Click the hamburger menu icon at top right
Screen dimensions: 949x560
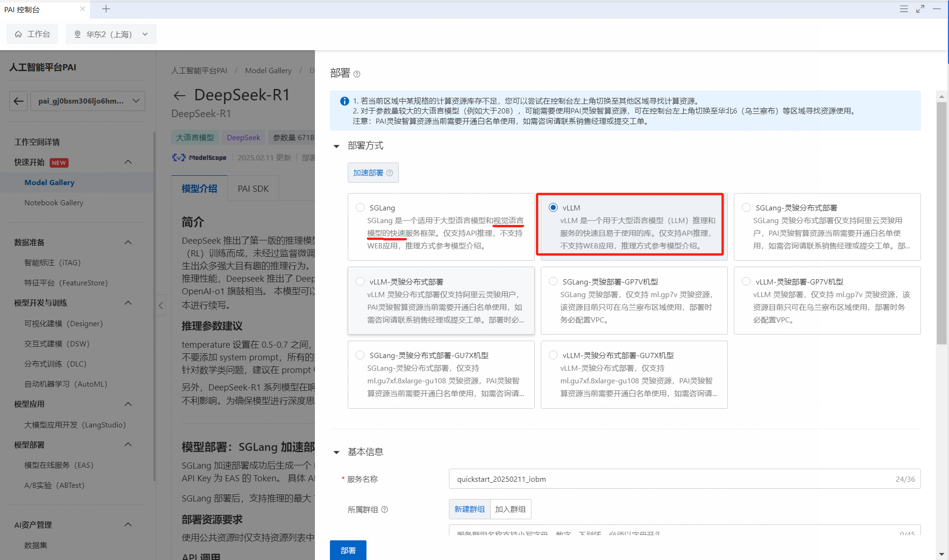(904, 9)
